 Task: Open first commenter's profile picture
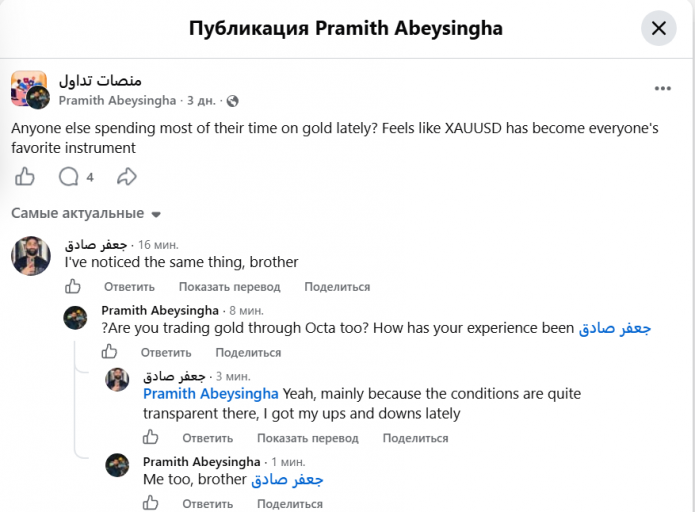coord(31,256)
